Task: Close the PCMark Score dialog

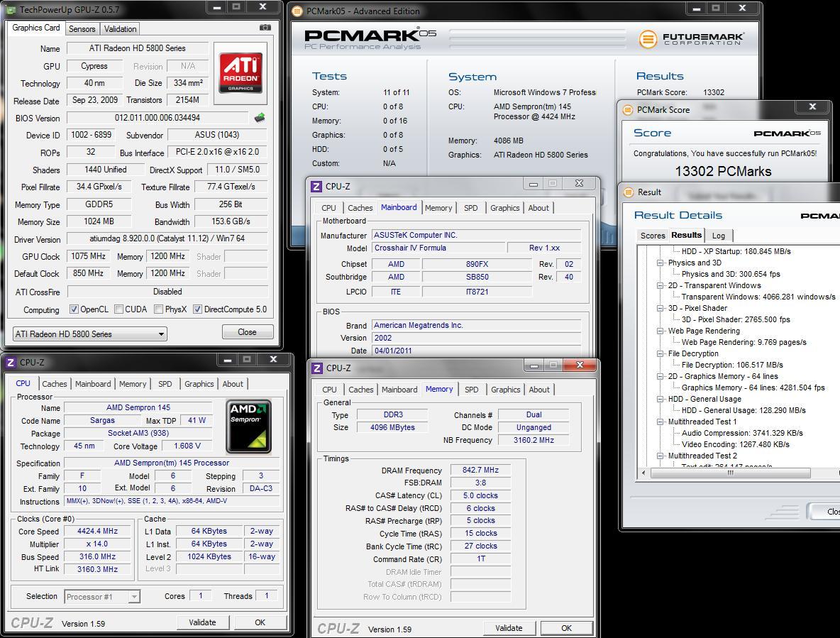Action: (x=812, y=106)
